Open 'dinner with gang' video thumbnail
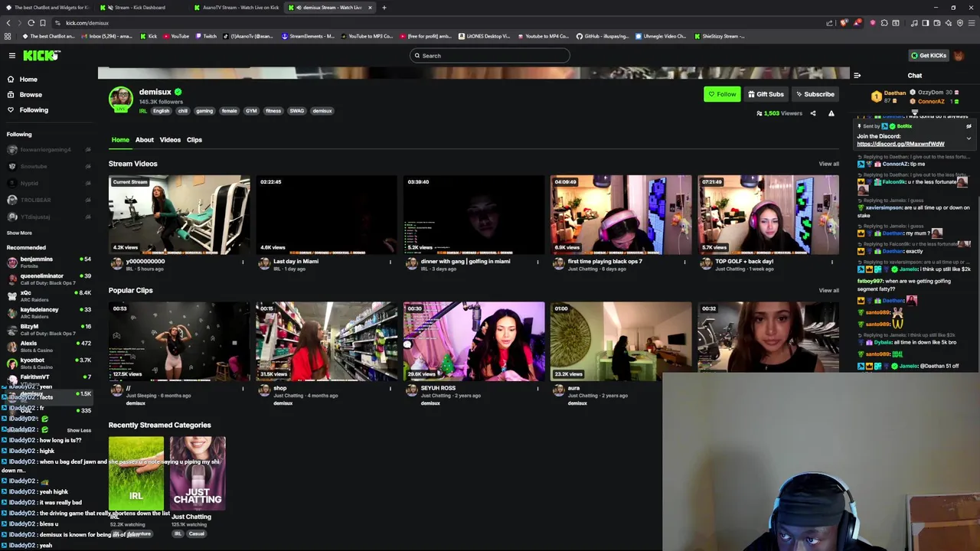 [474, 215]
